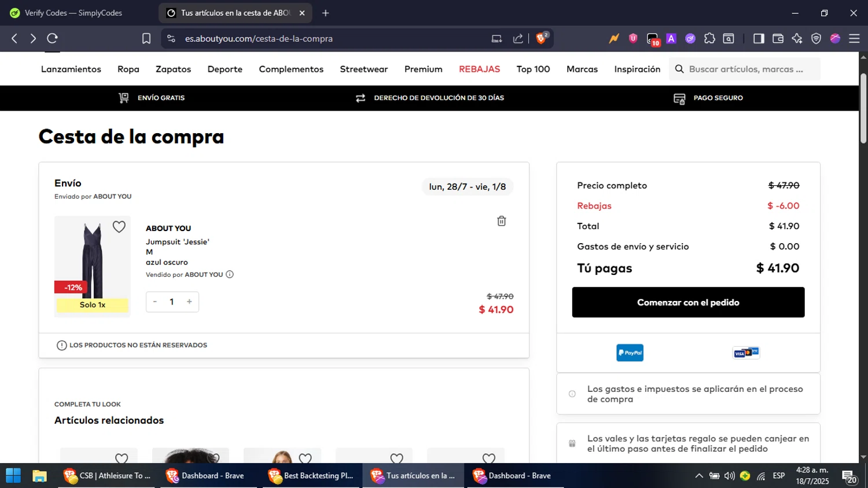Click the address bar URL
Viewport: 868px width, 488px height.
pos(259,39)
